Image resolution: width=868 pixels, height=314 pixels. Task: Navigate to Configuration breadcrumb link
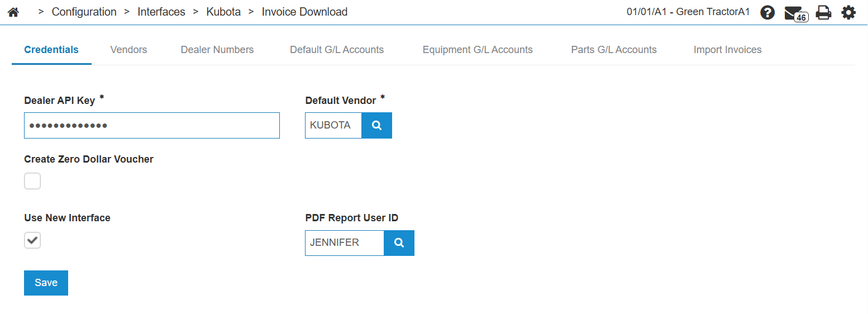point(84,12)
